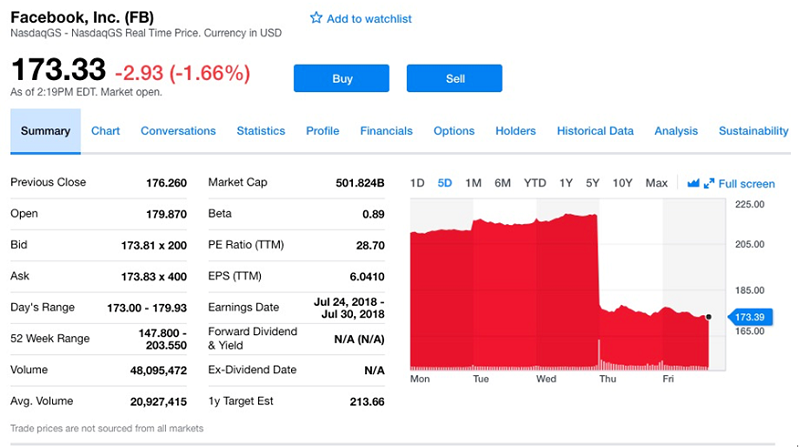Select the Summary tab
This screenshot has width=800, height=447.
coord(45,131)
